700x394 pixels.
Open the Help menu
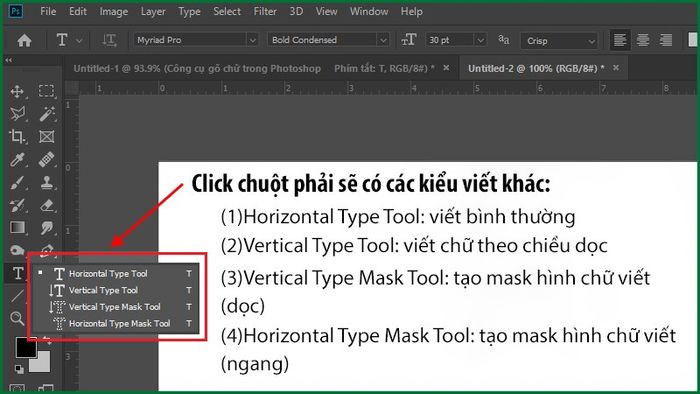(411, 11)
